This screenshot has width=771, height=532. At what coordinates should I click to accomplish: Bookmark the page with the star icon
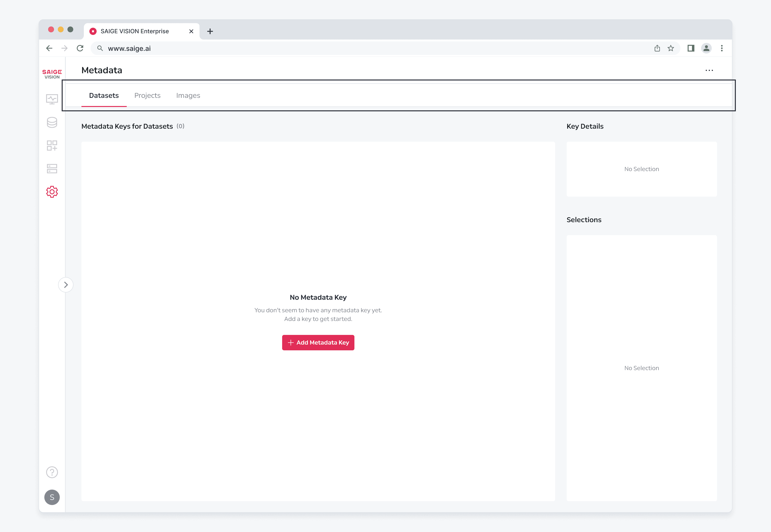(671, 48)
